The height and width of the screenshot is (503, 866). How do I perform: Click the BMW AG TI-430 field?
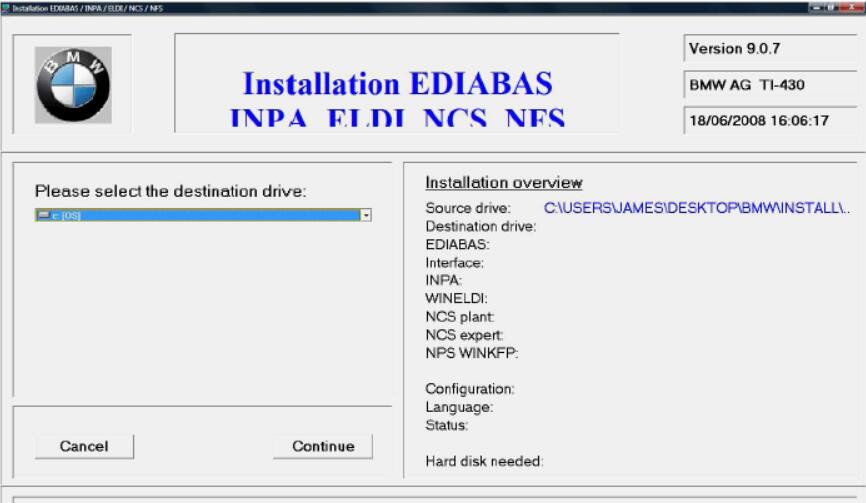[770, 84]
